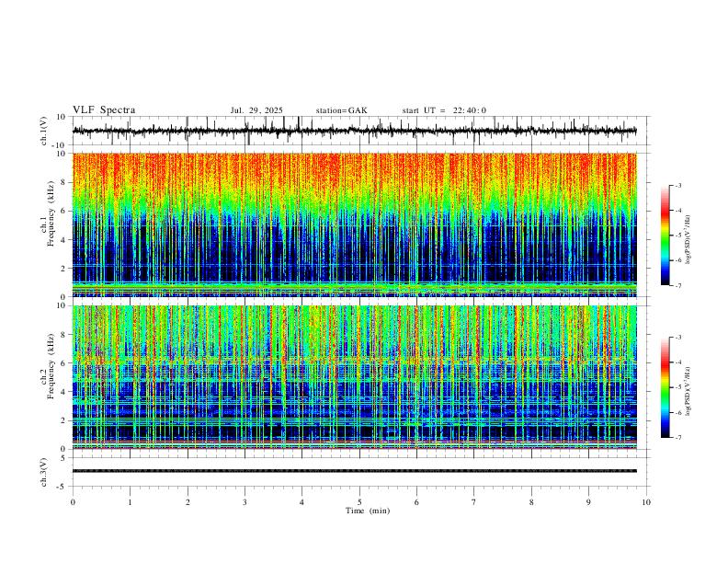Click inside the ch.1 spectrogram panel

coord(354,224)
